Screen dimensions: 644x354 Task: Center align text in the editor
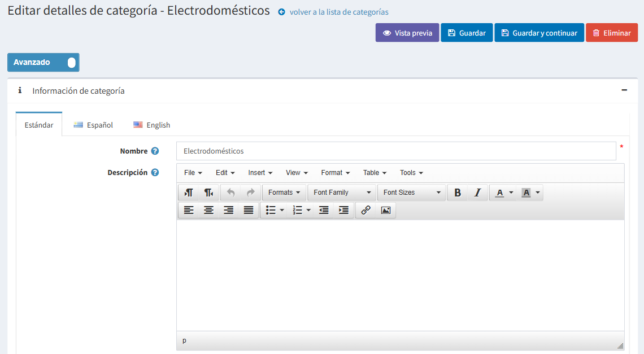pyautogui.click(x=208, y=210)
